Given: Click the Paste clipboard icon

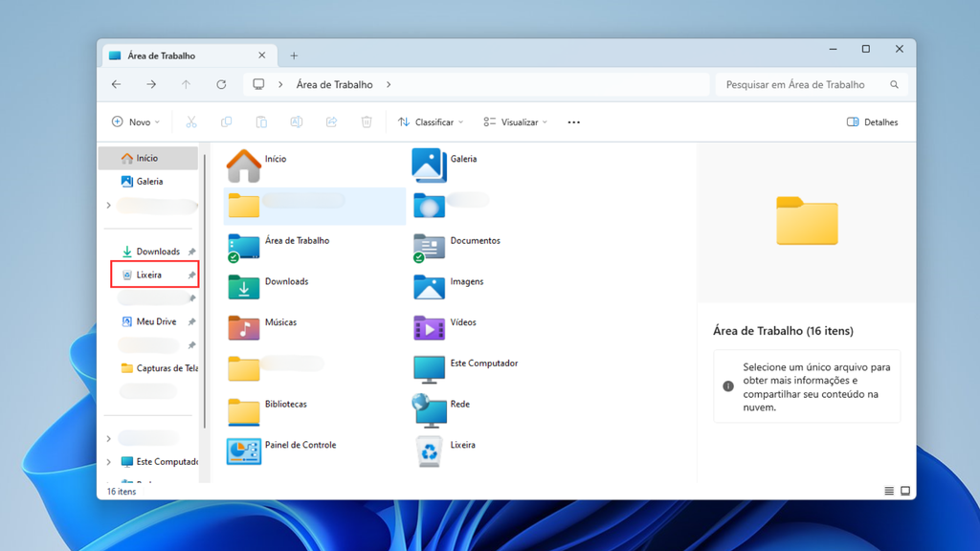Looking at the screenshot, I should (x=261, y=121).
